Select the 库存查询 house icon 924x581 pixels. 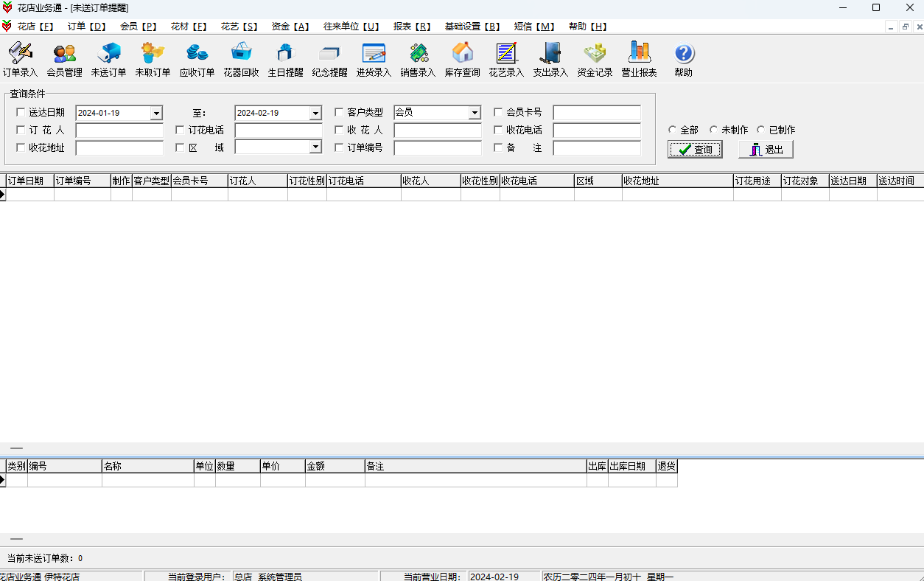point(462,53)
